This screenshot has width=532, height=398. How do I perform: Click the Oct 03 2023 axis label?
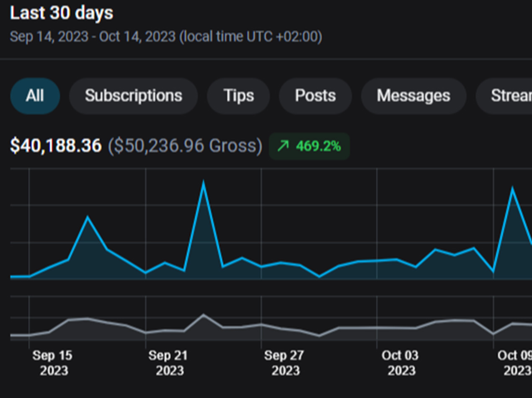tap(400, 363)
